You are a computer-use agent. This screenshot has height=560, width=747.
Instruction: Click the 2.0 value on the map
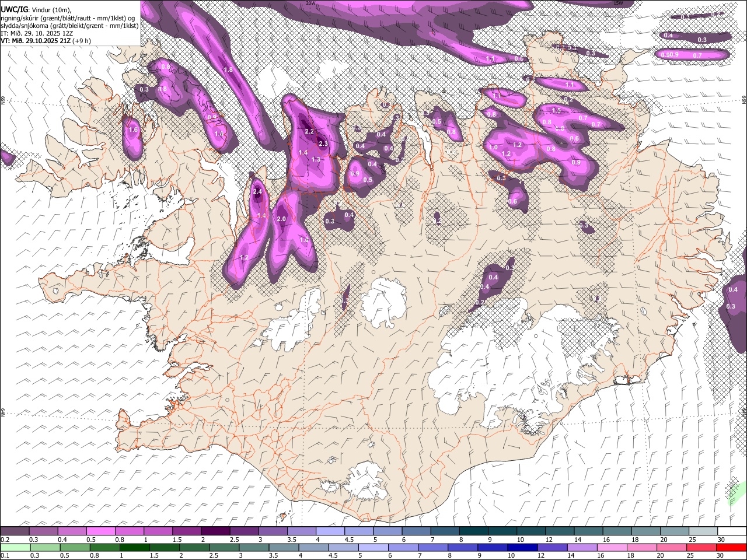pos(281,219)
